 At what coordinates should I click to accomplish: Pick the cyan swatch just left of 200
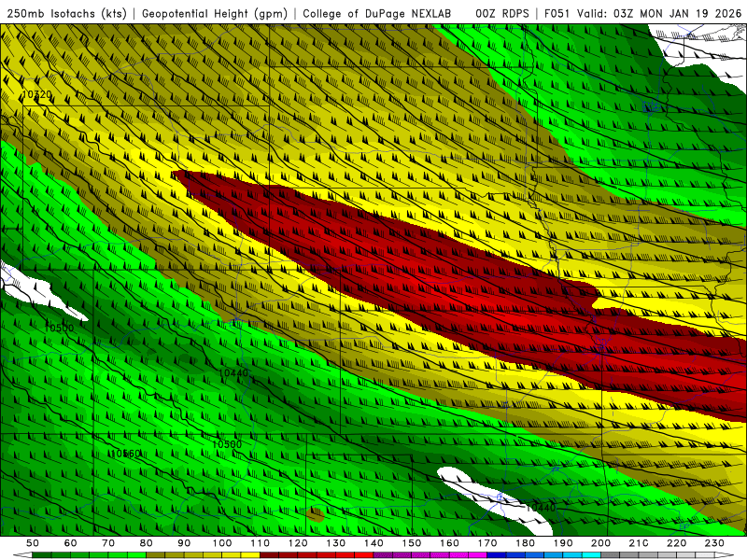click(591, 555)
